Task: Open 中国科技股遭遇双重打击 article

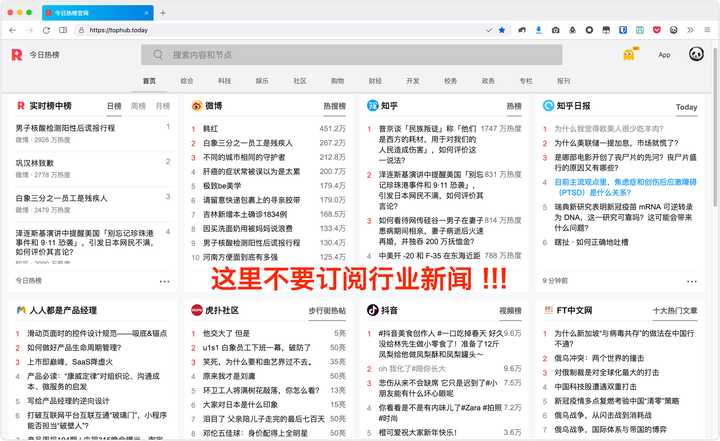Action: tap(594, 386)
